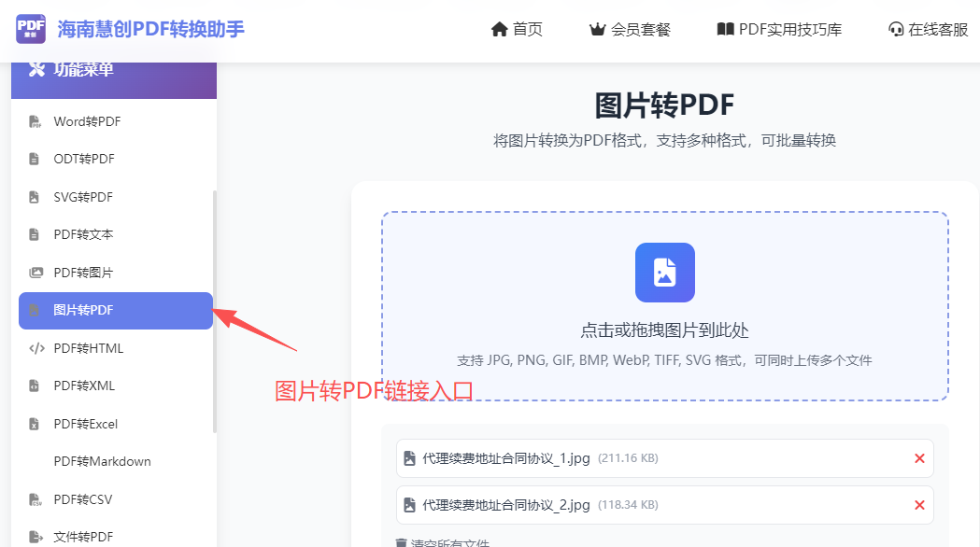This screenshot has width=980, height=547.
Task: Click the PDF转CSV file icon
Action: [x=36, y=499]
